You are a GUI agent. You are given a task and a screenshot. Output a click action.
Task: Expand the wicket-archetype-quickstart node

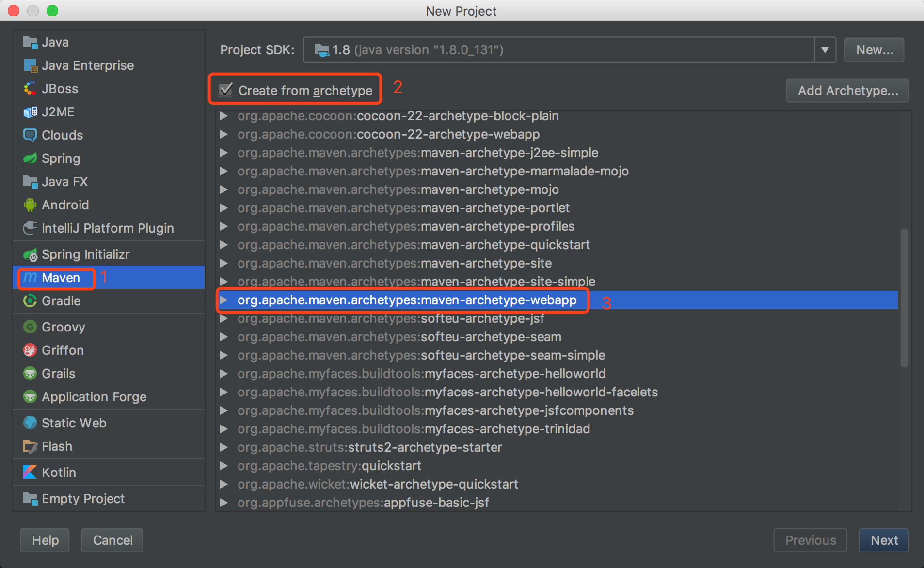[x=224, y=484]
